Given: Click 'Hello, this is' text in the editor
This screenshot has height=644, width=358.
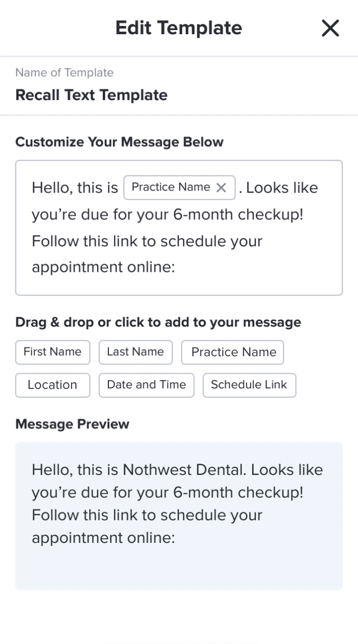Looking at the screenshot, I should click(75, 188).
